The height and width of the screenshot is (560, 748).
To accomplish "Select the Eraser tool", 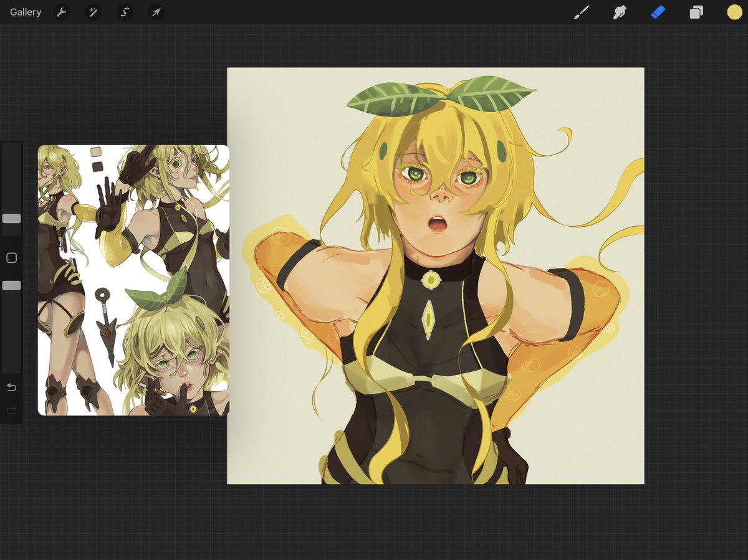I will click(658, 12).
